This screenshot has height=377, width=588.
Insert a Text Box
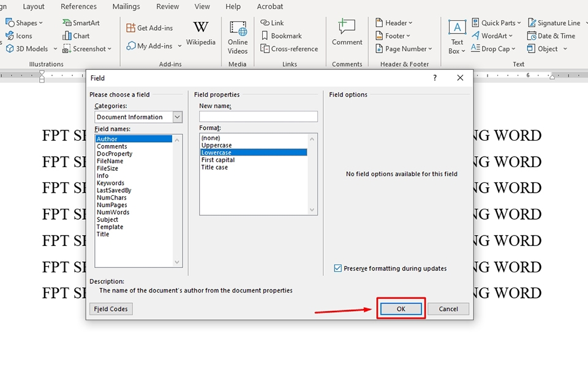coord(457,37)
